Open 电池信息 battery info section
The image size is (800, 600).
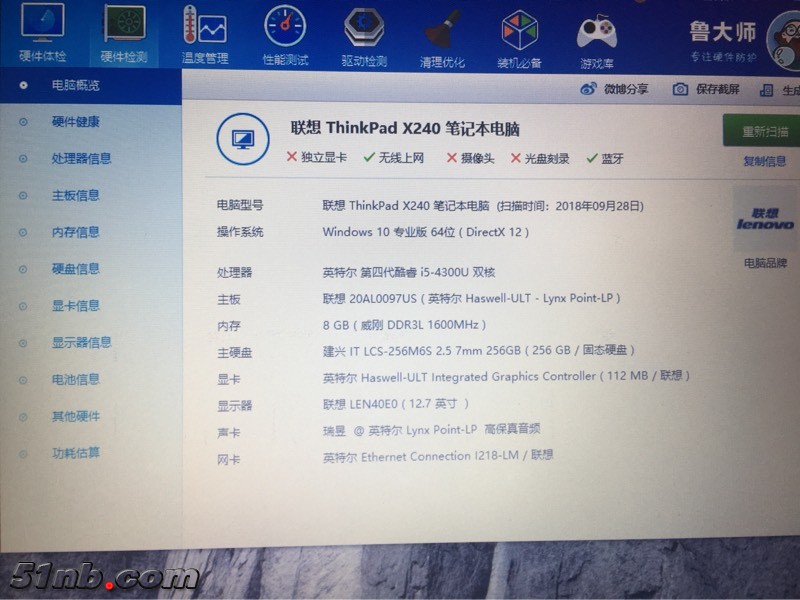76,379
